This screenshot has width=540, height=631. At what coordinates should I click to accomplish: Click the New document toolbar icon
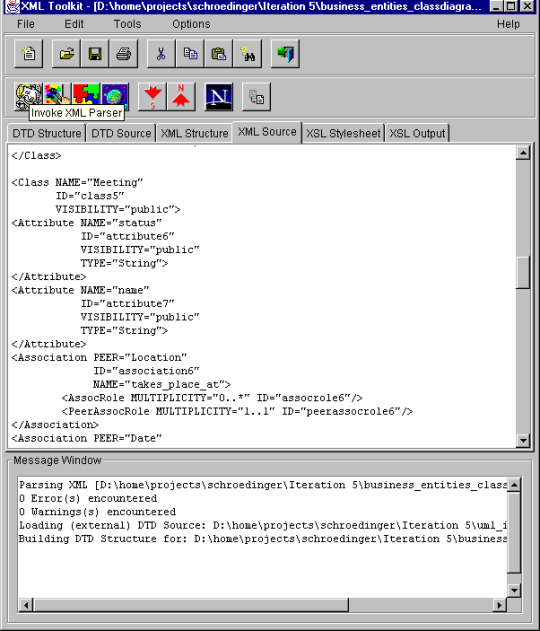[x=29, y=53]
